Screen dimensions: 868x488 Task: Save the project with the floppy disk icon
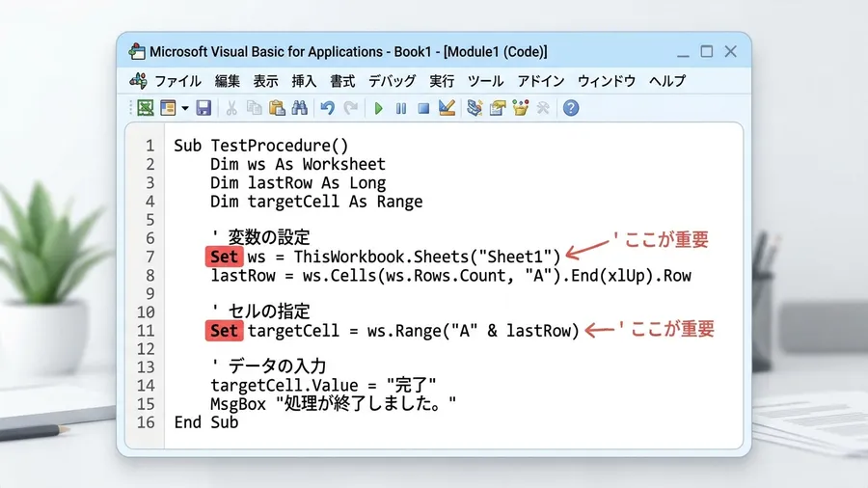tap(203, 108)
